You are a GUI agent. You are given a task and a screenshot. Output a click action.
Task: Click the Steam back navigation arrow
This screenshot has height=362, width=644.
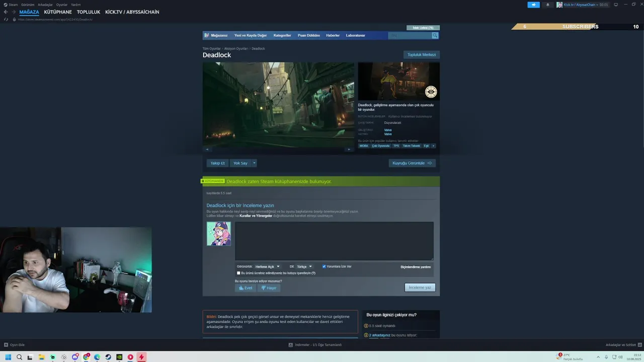pos(6,12)
